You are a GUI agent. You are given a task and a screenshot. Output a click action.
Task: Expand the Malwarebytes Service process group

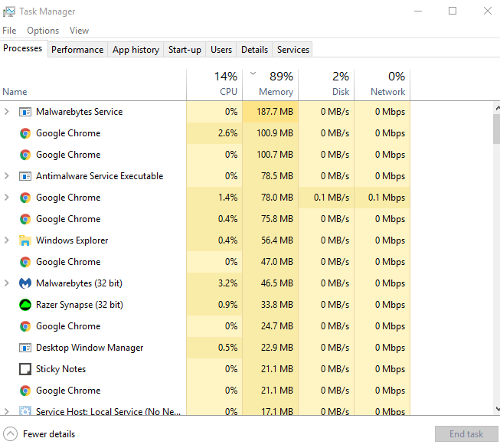[7, 112]
